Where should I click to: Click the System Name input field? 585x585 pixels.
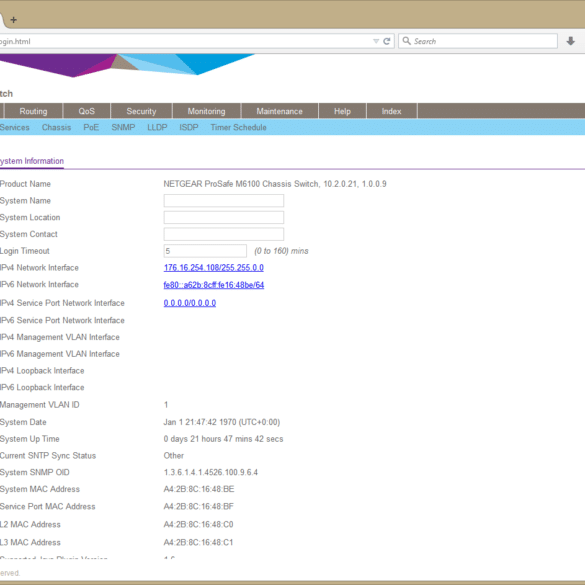tap(223, 201)
